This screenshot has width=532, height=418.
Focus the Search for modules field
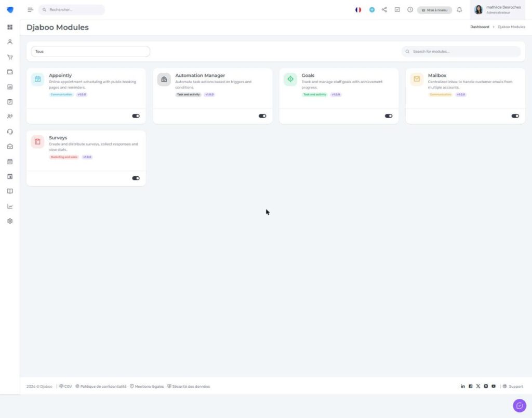[461, 51]
